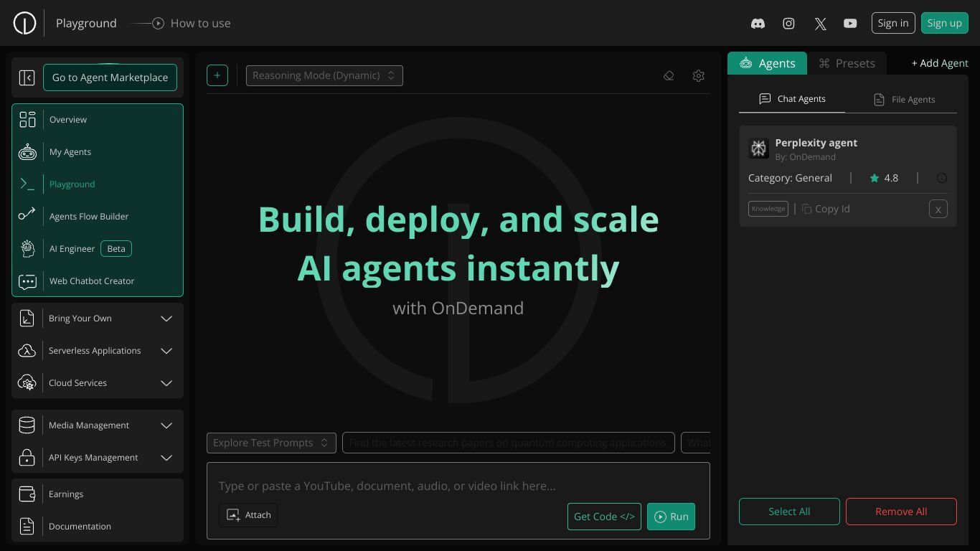
Task: Expand Serverless Applications chevron
Action: click(x=166, y=351)
